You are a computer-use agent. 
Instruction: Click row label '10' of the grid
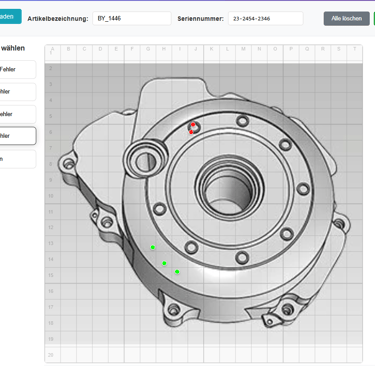tap(51, 196)
